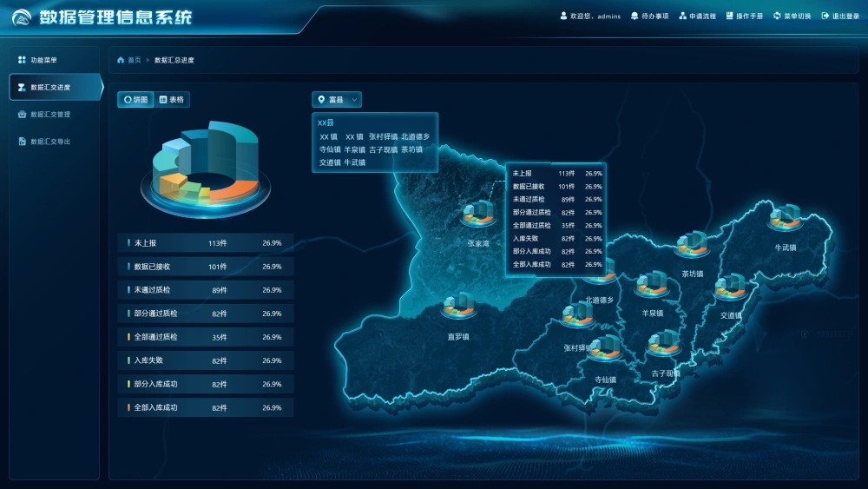Click the operation manual icon
The width and height of the screenshot is (868, 489).
click(x=729, y=17)
